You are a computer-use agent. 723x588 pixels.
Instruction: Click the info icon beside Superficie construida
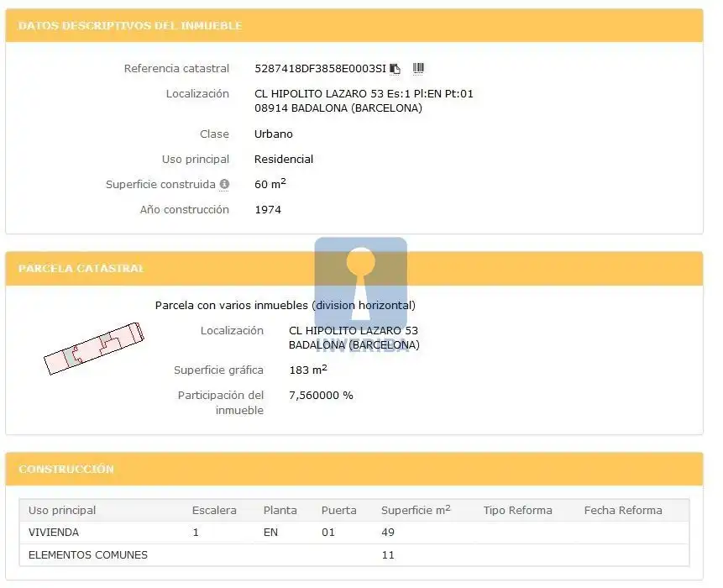click(x=224, y=184)
